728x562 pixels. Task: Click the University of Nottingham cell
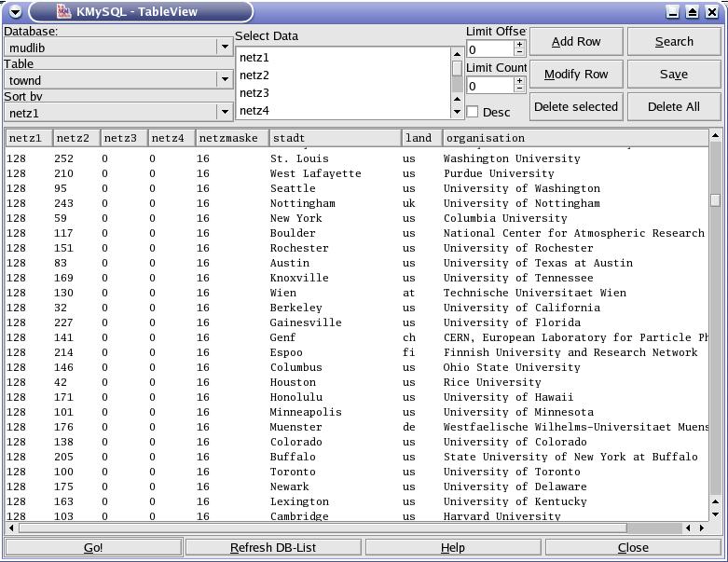tap(521, 203)
